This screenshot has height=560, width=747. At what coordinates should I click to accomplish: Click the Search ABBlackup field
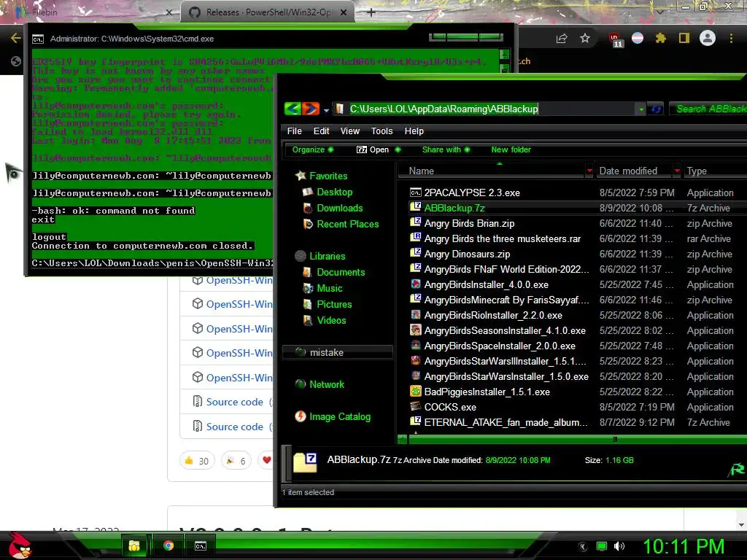point(708,109)
